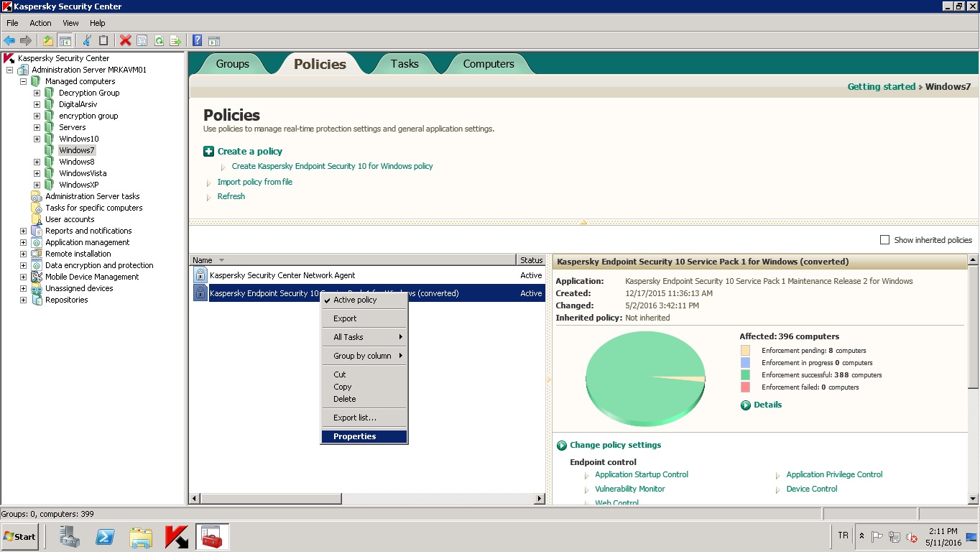The width and height of the screenshot is (980, 552).
Task: Switch to the Tasks tab
Action: [x=405, y=64]
